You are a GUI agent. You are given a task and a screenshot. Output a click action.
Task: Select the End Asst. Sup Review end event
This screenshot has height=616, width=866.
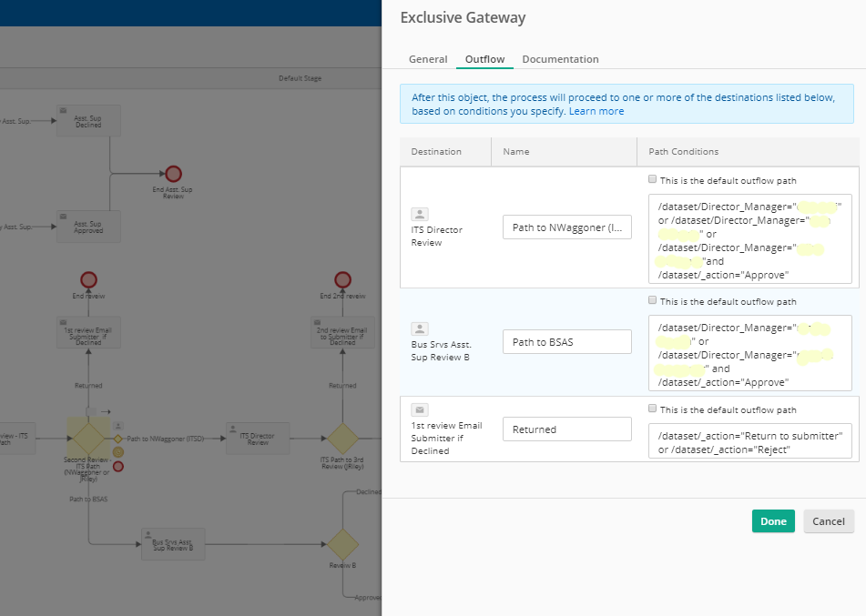tap(173, 174)
